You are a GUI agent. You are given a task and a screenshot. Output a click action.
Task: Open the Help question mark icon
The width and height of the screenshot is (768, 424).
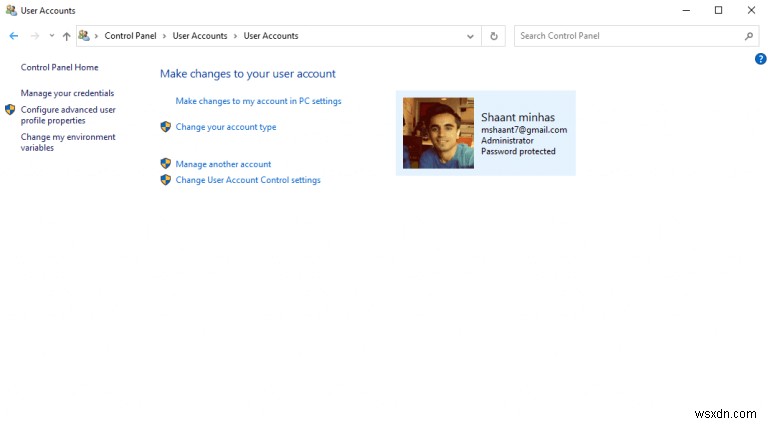[760, 59]
